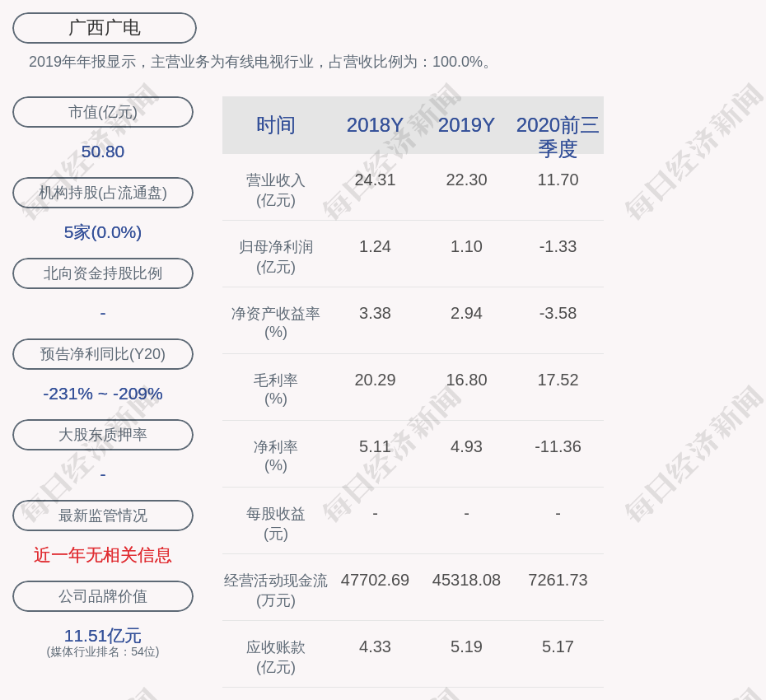The height and width of the screenshot is (700, 766).
Task: Click the 2019Y column header
Action: pos(466,125)
